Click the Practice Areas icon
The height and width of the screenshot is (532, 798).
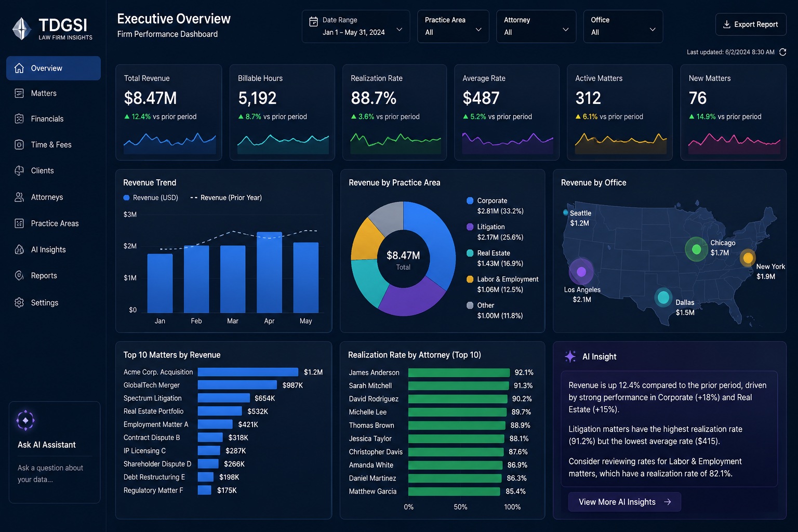(19, 223)
